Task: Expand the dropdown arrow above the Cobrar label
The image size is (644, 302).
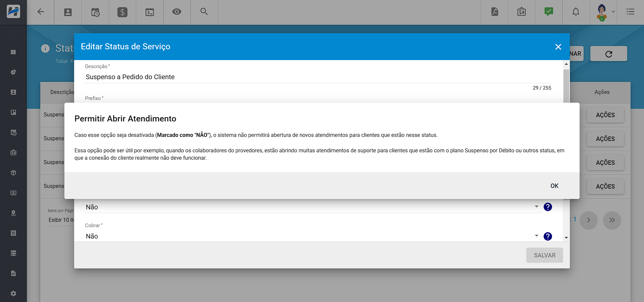Action: pos(536,207)
